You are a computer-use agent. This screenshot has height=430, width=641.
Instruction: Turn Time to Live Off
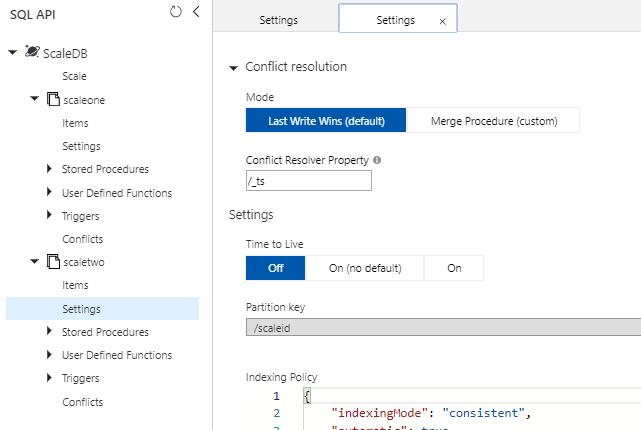click(x=275, y=268)
